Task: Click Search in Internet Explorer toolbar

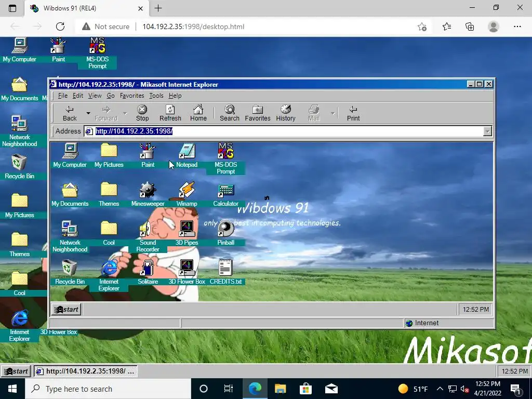Action: (x=229, y=113)
